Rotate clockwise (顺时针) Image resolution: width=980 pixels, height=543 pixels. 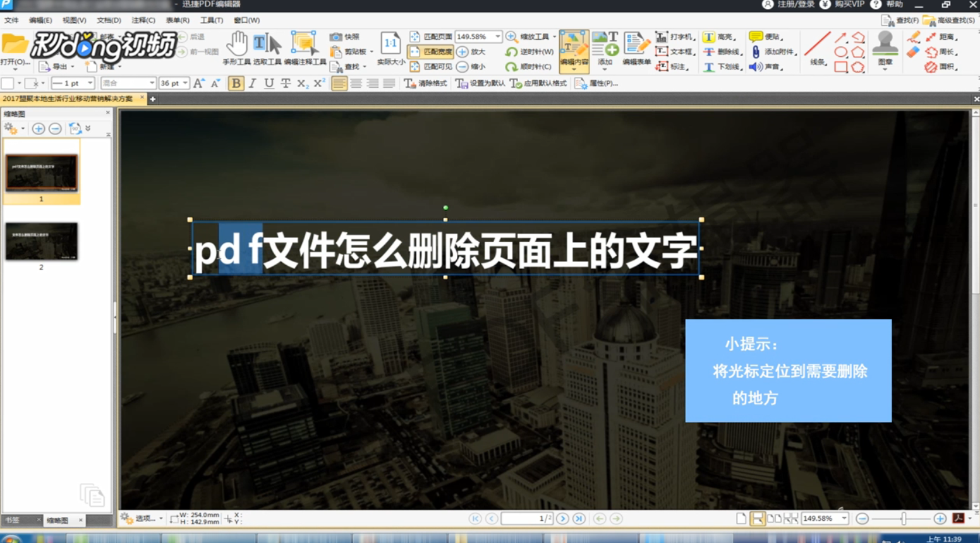[528, 66]
